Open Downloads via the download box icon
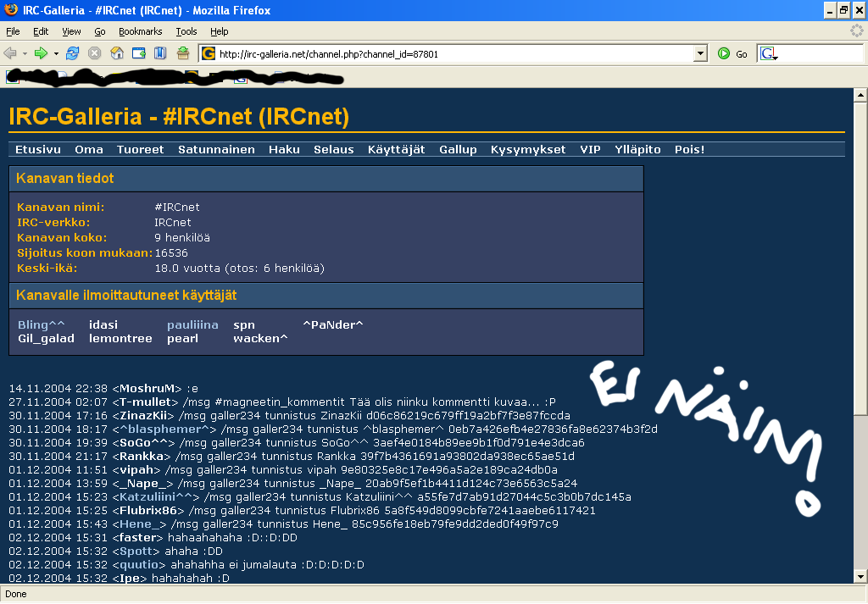The width and height of the screenshot is (868, 604). (x=182, y=53)
